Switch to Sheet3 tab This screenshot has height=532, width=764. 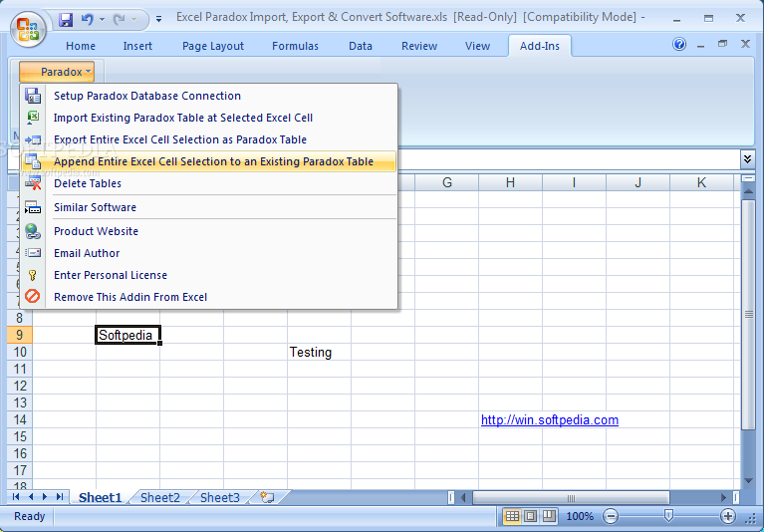click(x=220, y=497)
